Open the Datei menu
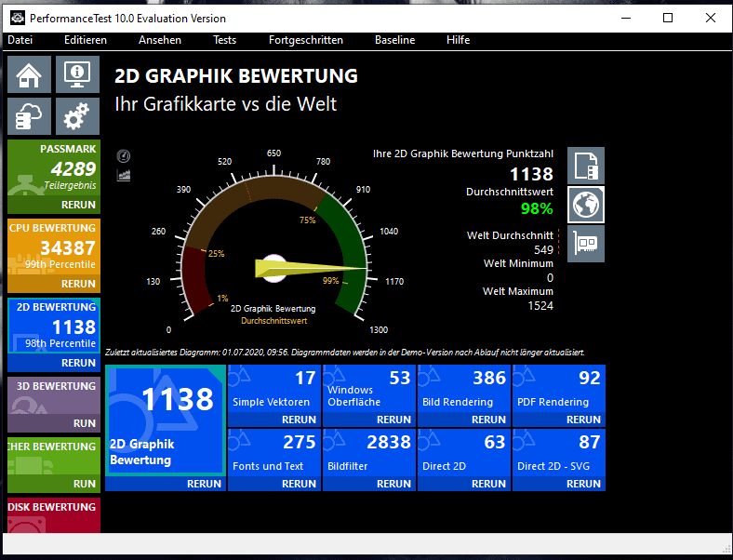Screen dimensions: 733x560 (20, 40)
